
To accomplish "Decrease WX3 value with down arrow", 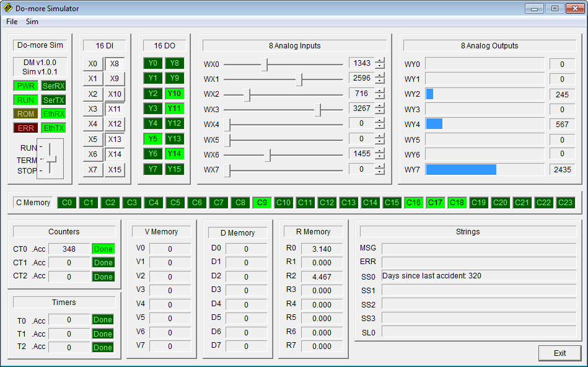I will point(380,112).
